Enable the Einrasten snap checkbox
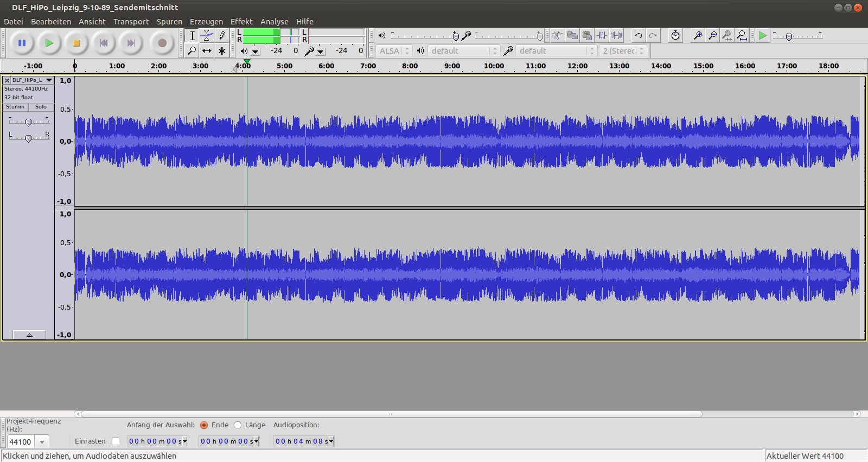The height and width of the screenshot is (462, 868). tap(116, 441)
